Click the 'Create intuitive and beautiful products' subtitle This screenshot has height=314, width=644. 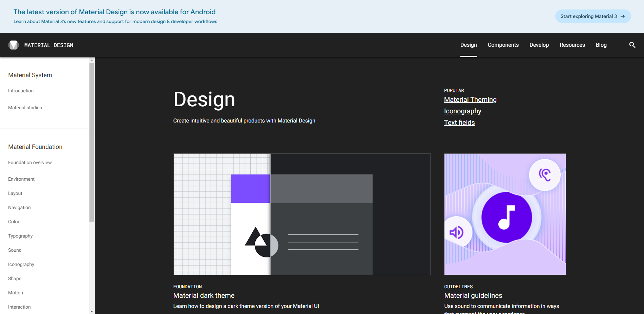tap(244, 121)
